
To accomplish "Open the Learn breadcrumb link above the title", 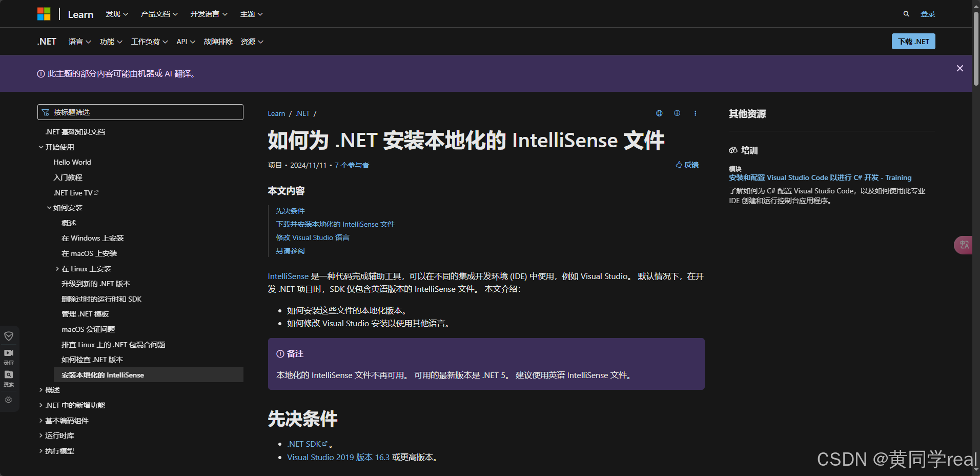I will (x=276, y=113).
